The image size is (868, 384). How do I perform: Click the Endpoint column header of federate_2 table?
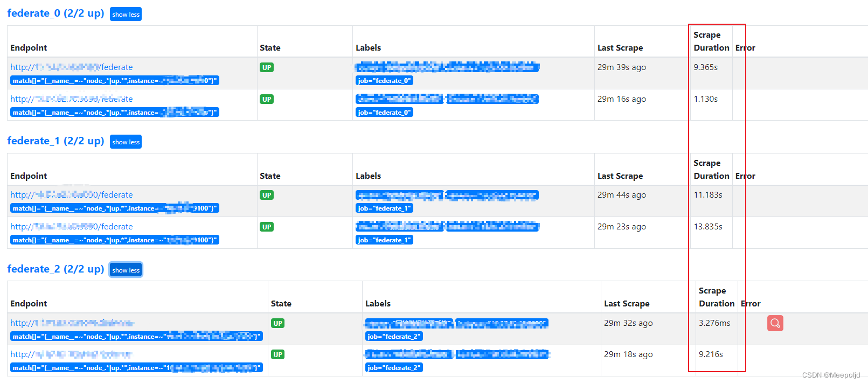(29, 304)
